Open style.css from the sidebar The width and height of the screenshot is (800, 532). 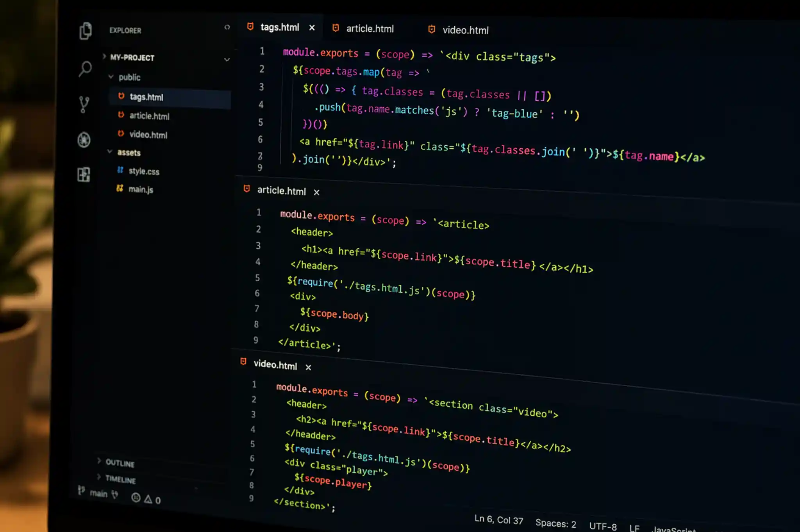[x=144, y=171]
